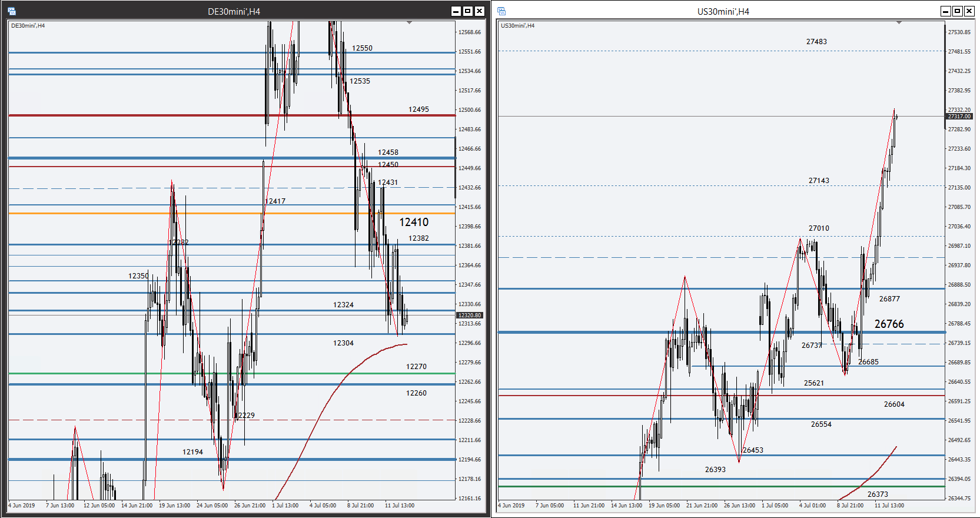The width and height of the screenshot is (980, 518).
Task: Select the 26877 level label
Action: 889,299
